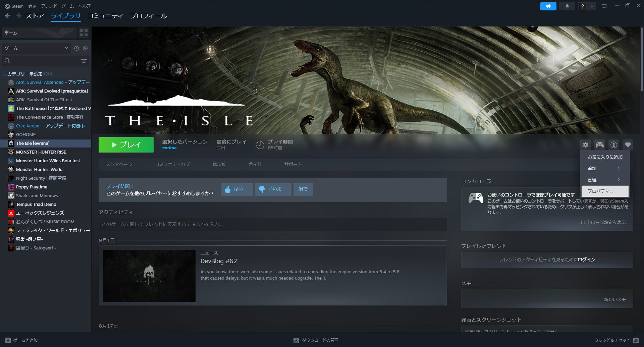Open the ゲーム menu in the menu bar

68,6
